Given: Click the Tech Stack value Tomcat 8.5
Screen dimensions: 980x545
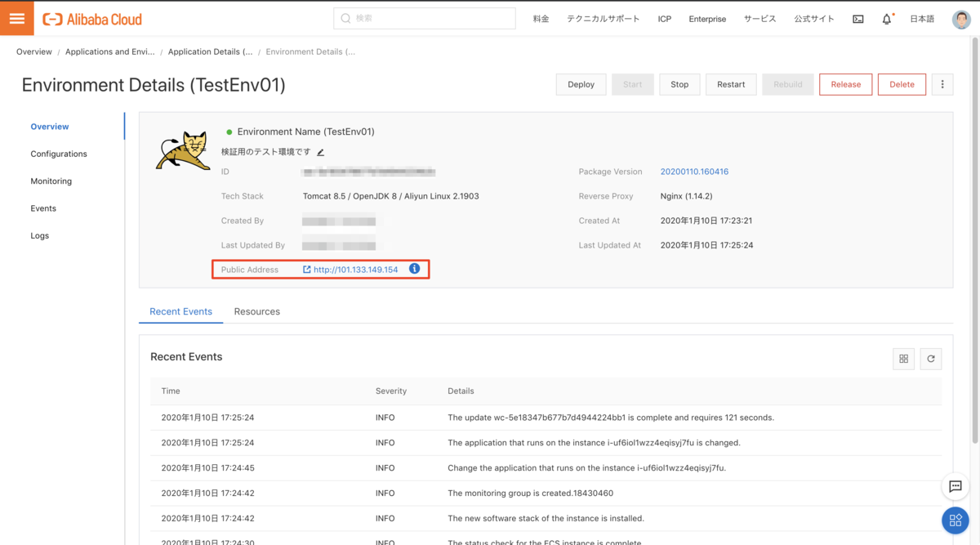Looking at the screenshot, I should [x=390, y=196].
